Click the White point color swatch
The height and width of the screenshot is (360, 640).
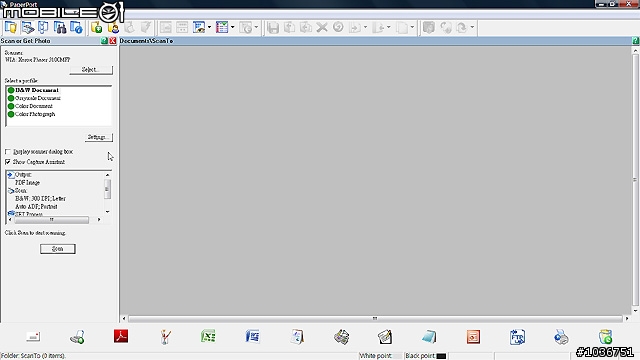coord(397,356)
